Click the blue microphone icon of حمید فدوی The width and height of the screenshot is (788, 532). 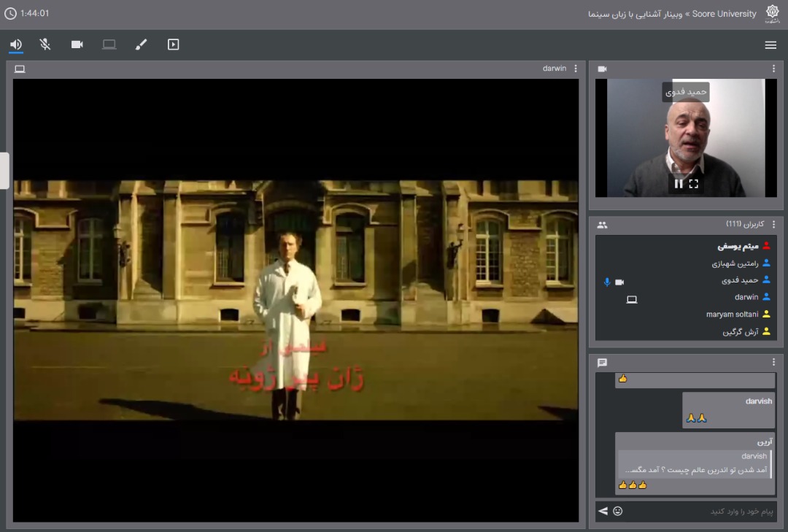[607, 282]
